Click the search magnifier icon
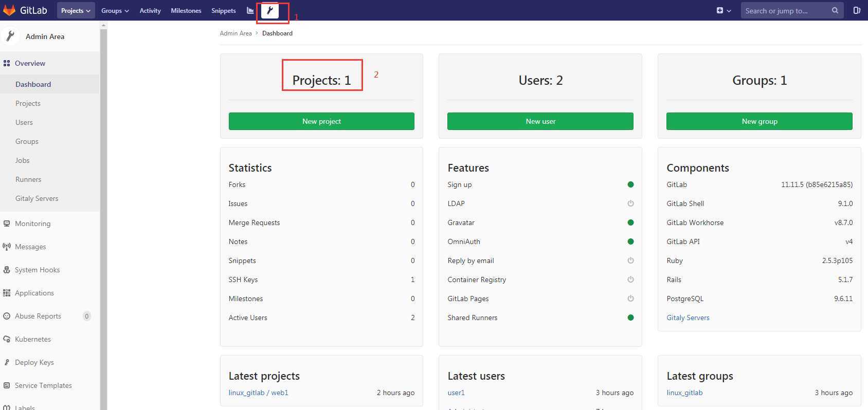This screenshot has height=410, width=868. [x=835, y=10]
